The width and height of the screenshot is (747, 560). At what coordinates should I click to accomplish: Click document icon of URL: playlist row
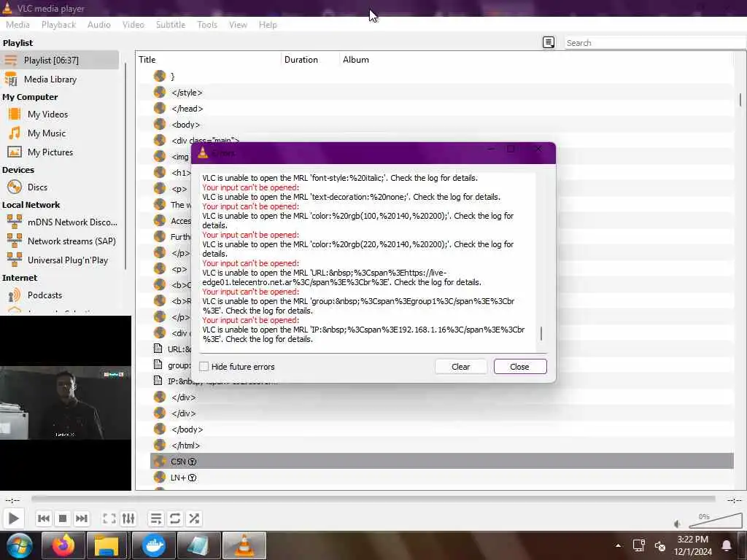tap(158, 349)
